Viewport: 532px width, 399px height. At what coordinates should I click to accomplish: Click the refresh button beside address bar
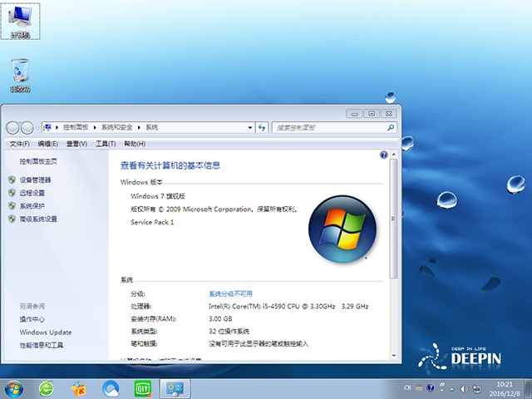coord(262,127)
